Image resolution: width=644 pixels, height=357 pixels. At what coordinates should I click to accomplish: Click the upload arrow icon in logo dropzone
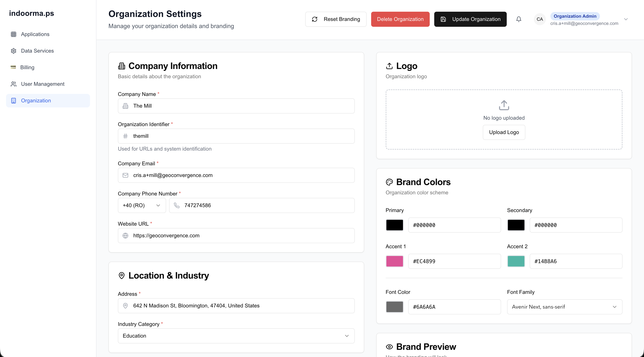coord(504,105)
